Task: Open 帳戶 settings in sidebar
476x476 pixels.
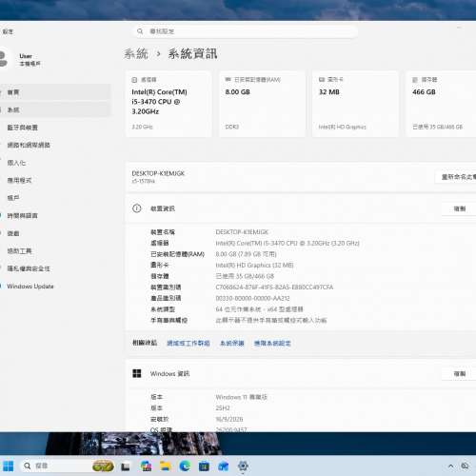Action: (54, 198)
